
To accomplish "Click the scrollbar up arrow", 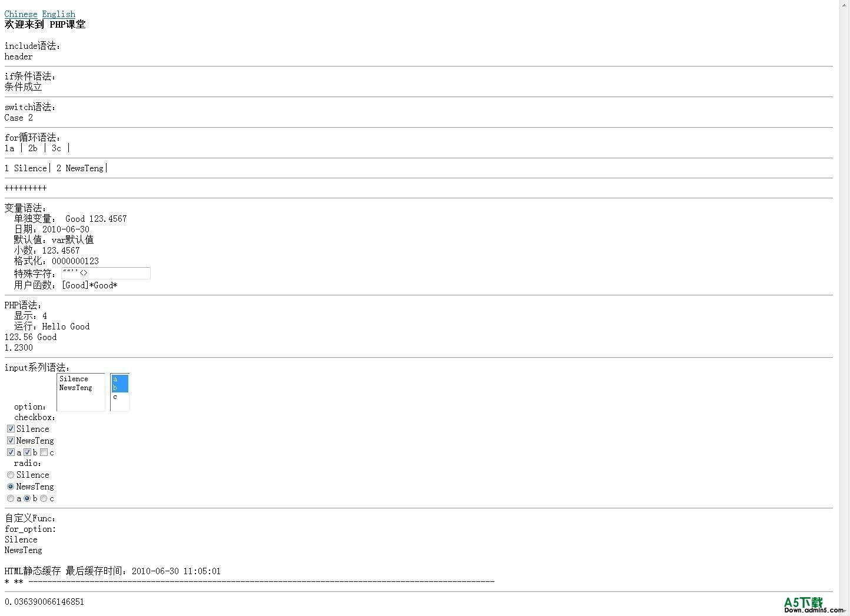I will 845,5.
